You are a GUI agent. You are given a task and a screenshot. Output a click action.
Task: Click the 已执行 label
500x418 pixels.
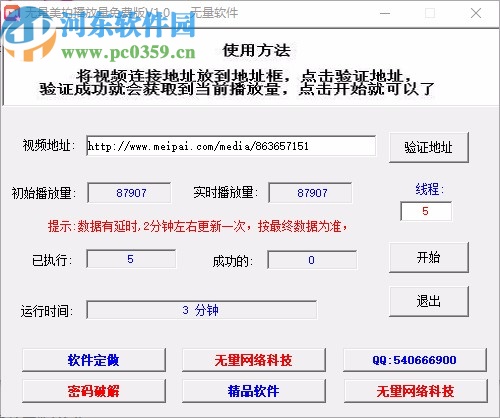[x=52, y=260]
